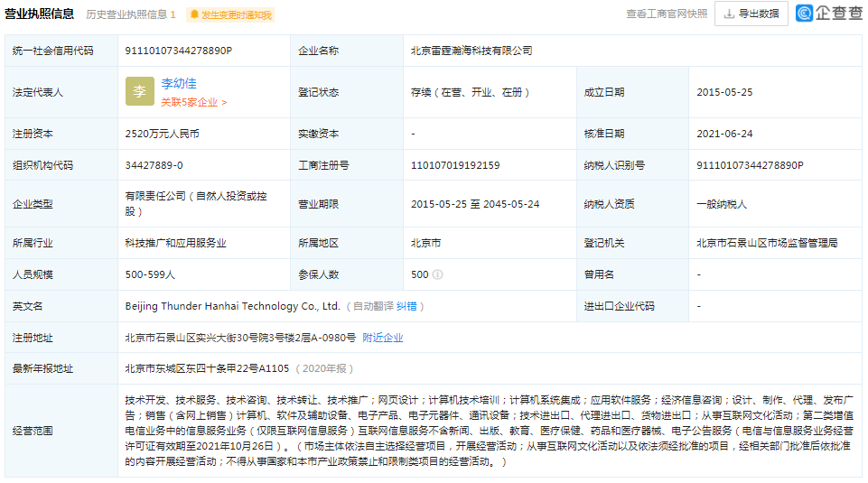Click the 最新年报地址 label cell

(61, 368)
